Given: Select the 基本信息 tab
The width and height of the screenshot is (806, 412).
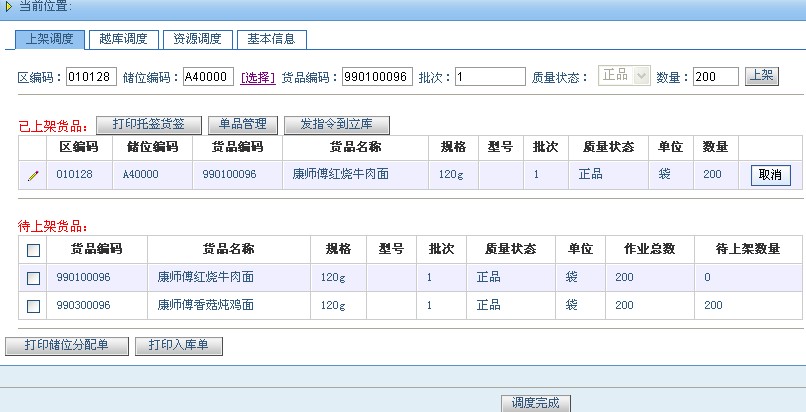Looking at the screenshot, I should pyautogui.click(x=271, y=39).
